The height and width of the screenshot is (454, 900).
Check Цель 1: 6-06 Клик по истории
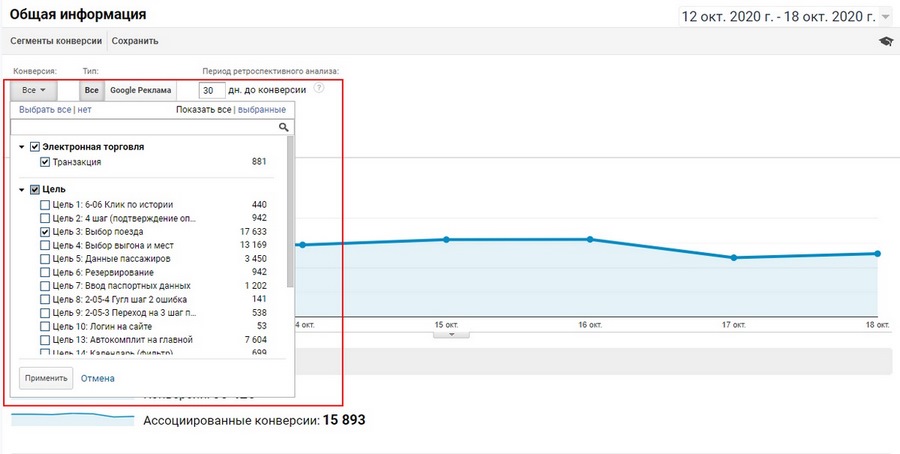coord(45,204)
